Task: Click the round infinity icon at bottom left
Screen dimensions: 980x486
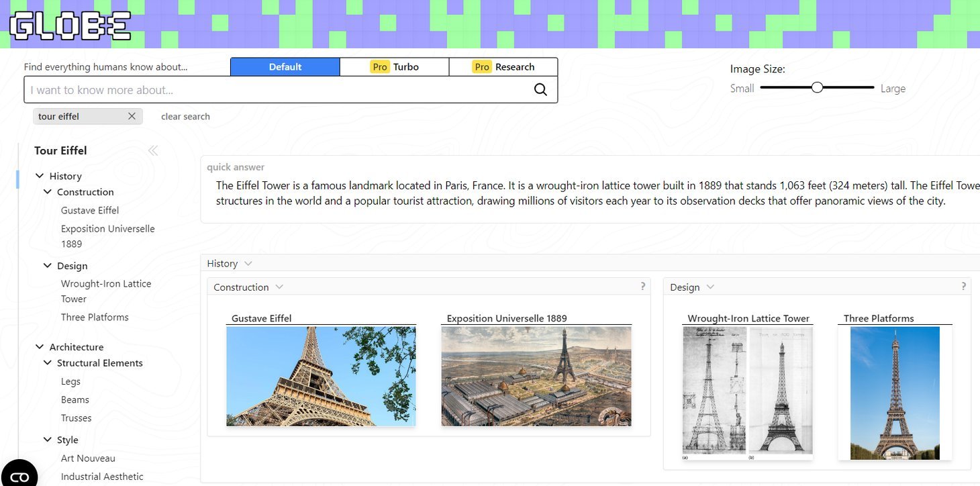Action: tap(19, 475)
